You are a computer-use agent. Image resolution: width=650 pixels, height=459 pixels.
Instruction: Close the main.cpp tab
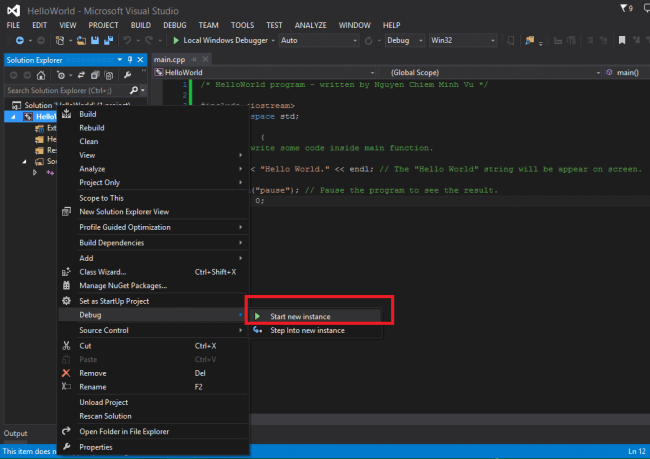point(205,59)
